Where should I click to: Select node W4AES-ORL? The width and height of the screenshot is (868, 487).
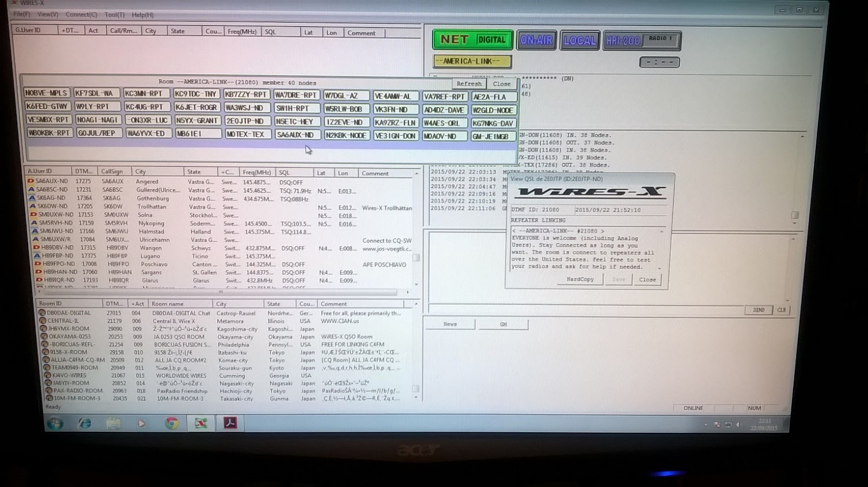point(444,123)
